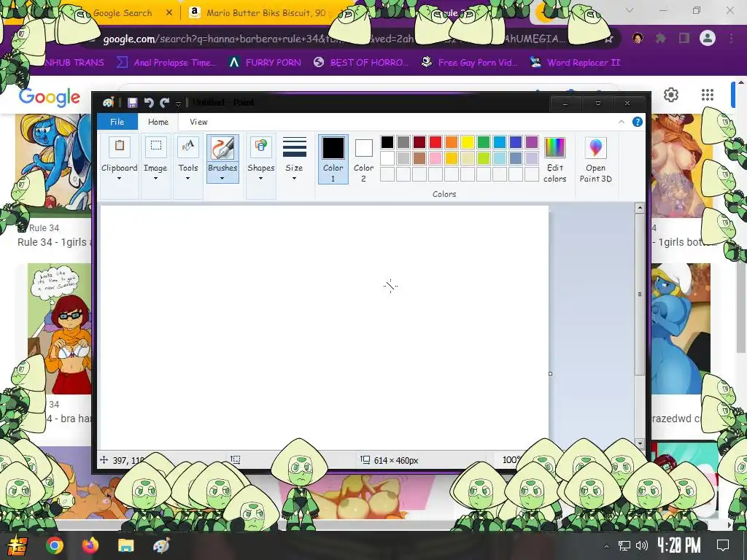Pick the black palette swatch

pos(387,142)
